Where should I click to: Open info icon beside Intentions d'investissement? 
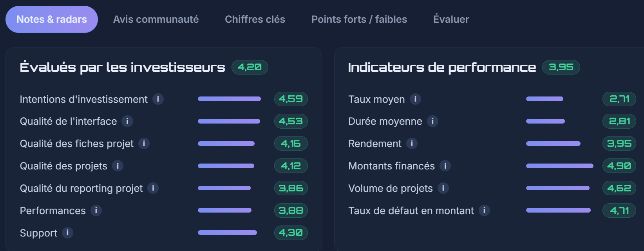click(158, 99)
